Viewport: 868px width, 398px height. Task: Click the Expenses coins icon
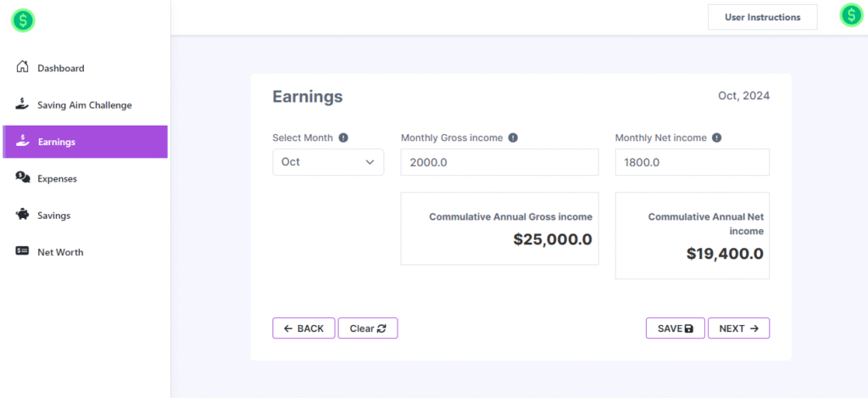coord(23,178)
